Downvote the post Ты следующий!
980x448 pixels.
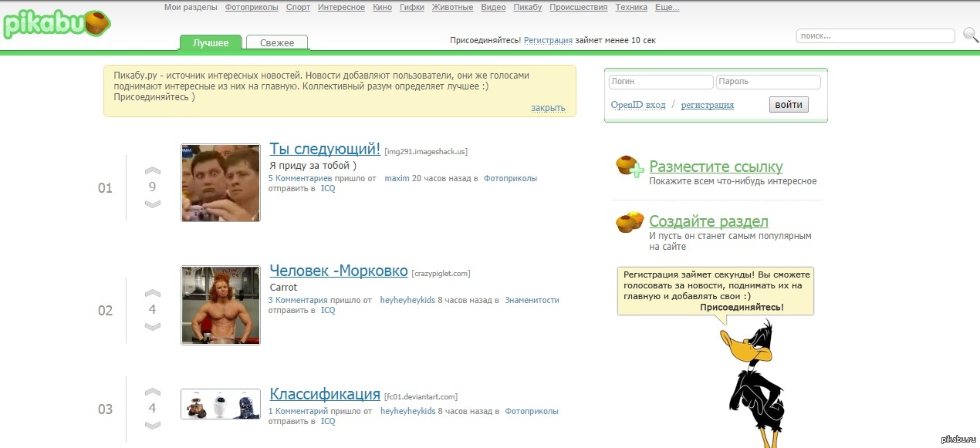tap(153, 204)
